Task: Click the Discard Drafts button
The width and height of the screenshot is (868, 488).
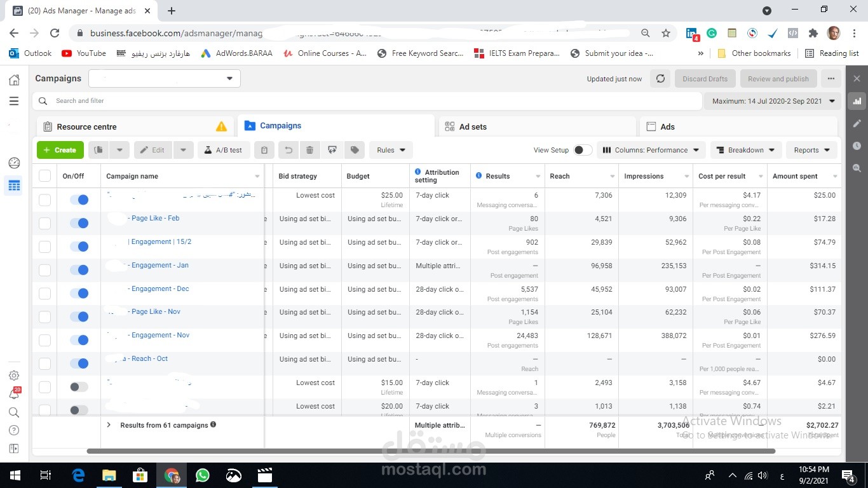Action: click(705, 79)
